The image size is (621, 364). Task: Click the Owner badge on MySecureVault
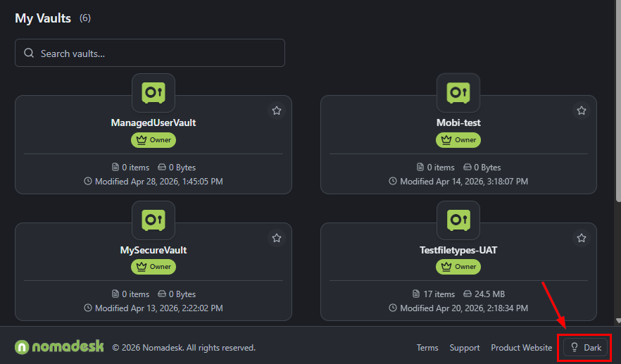[153, 268]
